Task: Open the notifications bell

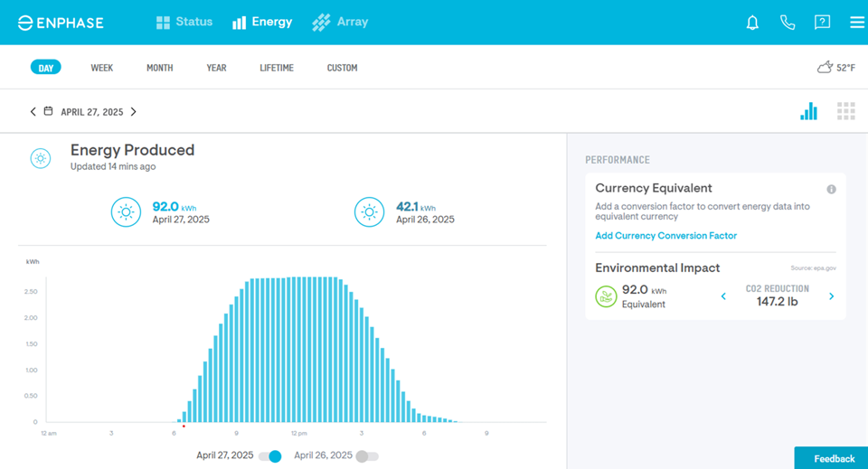Action: 752,23
